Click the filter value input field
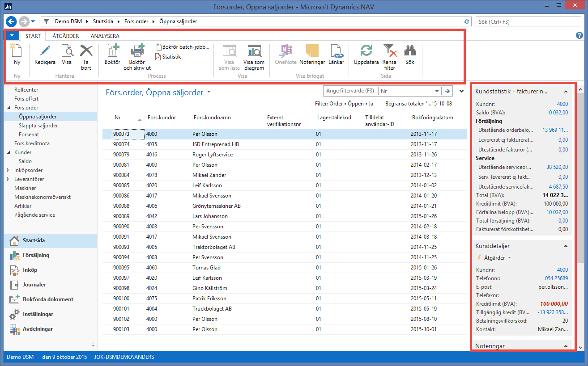The image size is (588, 366). pos(351,91)
